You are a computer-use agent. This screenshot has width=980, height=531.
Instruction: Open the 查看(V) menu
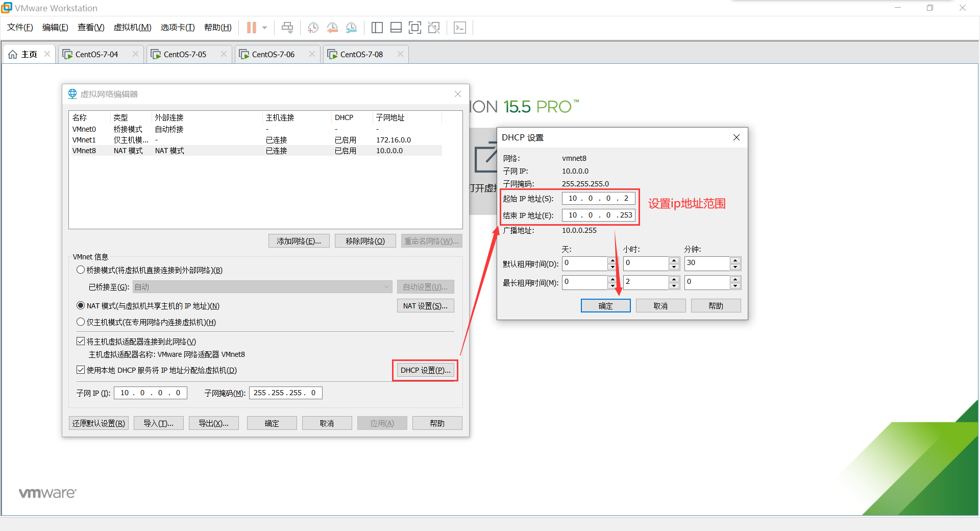click(91, 28)
